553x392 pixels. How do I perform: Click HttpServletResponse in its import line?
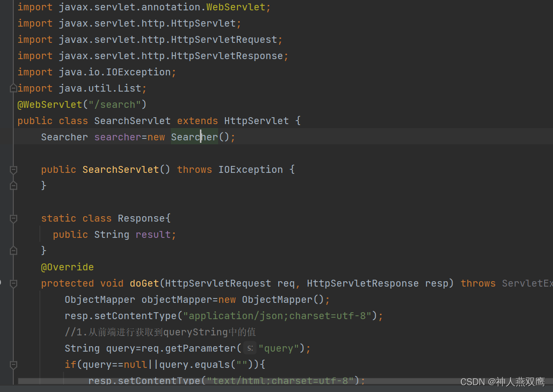227,56
